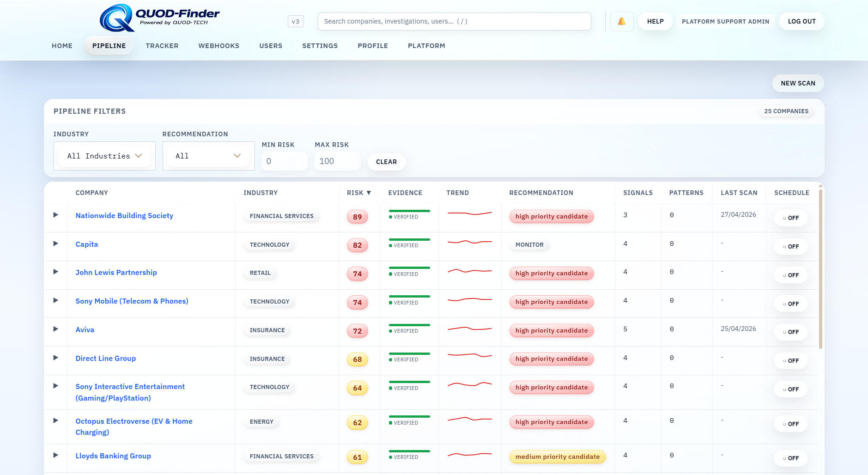The width and height of the screenshot is (868, 475).
Task: Open the Sony Interactive Entertainment link
Action: click(x=130, y=392)
